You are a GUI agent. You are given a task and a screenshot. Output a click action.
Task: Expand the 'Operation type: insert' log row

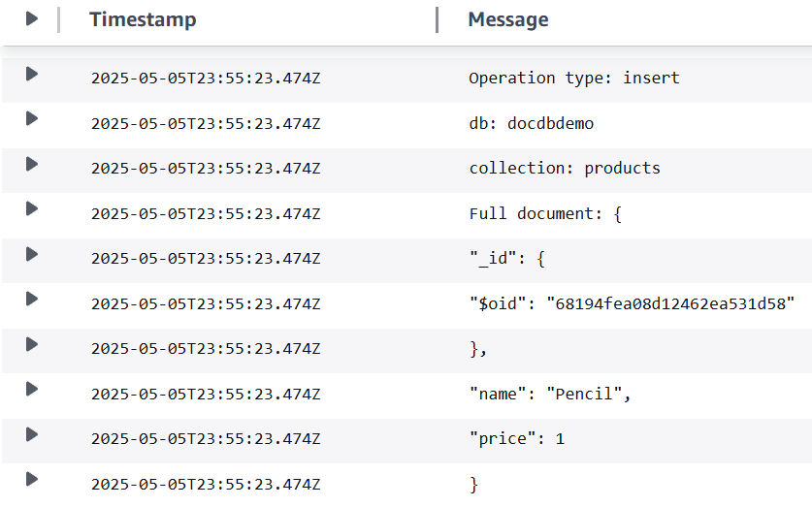(x=32, y=74)
